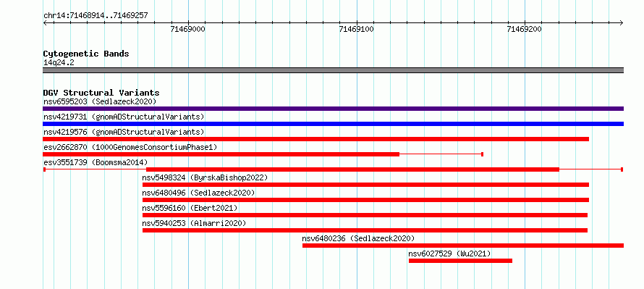Select the gray 14q24.2 cytogenetic band bar

pyautogui.click(x=333, y=70)
